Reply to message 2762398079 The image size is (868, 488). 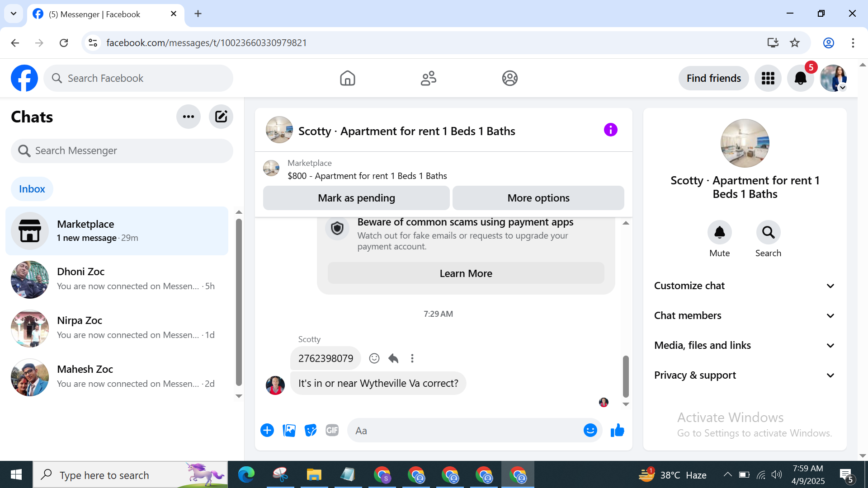[393, 358]
